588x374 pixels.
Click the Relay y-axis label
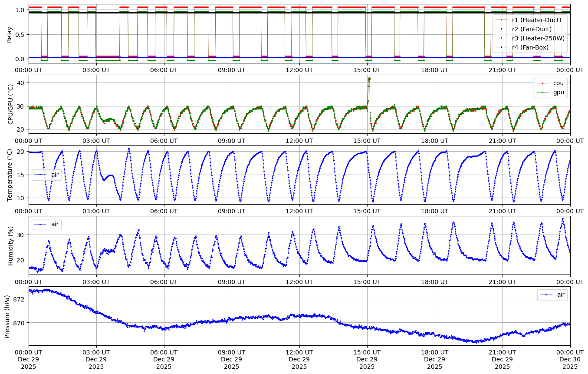point(9,34)
